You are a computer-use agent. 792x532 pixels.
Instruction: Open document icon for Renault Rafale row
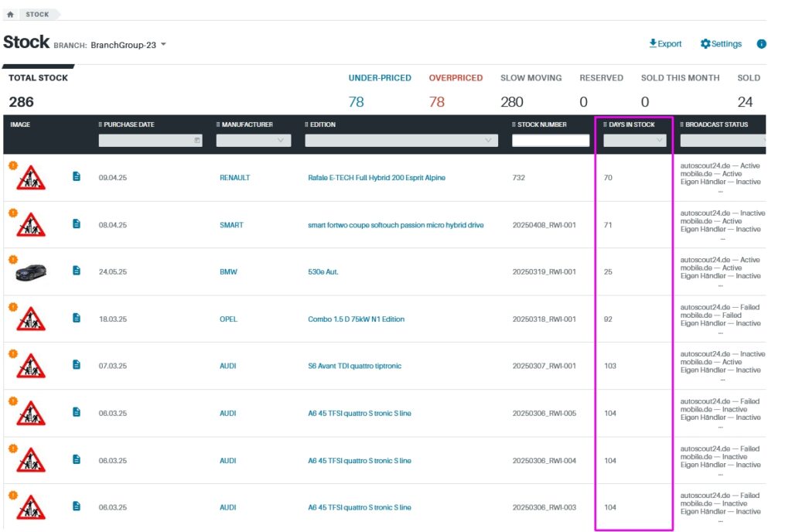pyautogui.click(x=77, y=177)
